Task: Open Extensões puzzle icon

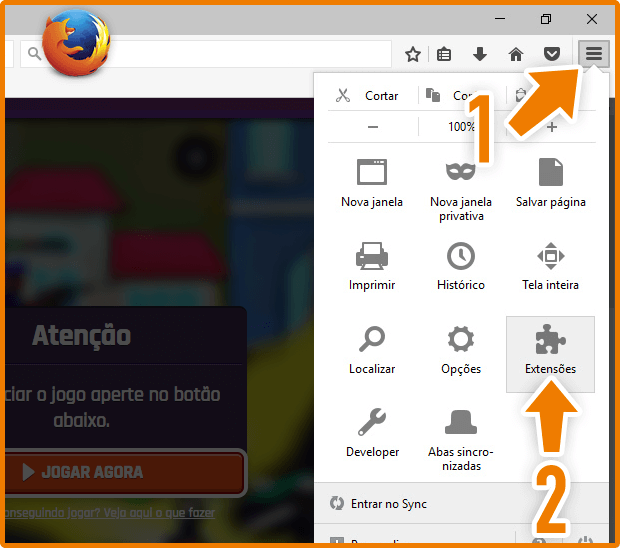Action: click(550, 354)
